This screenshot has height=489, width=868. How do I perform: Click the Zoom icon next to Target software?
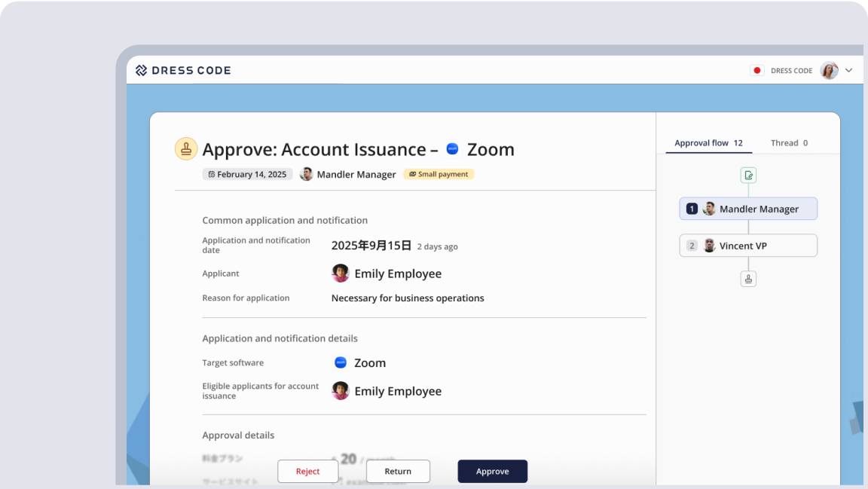(x=341, y=362)
